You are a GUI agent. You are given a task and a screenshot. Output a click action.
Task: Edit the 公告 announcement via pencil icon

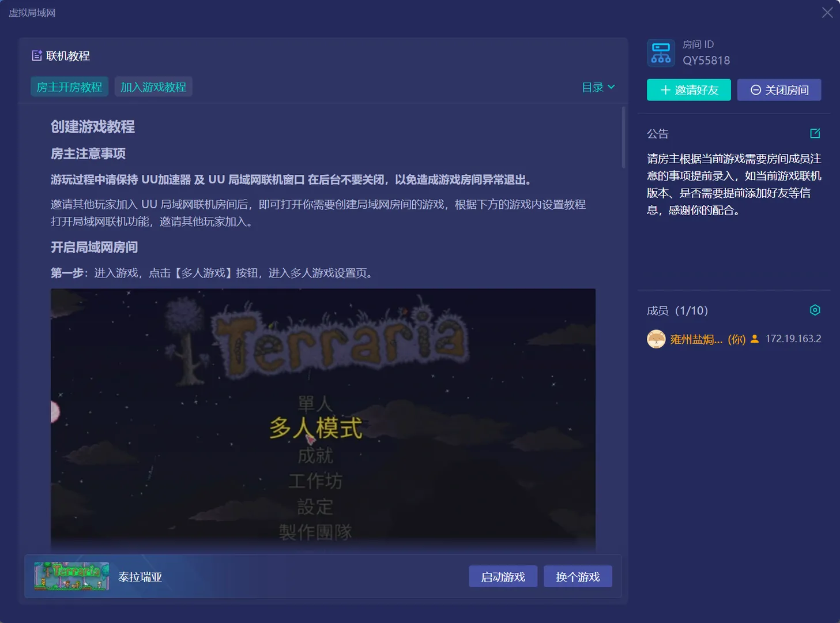tap(815, 133)
